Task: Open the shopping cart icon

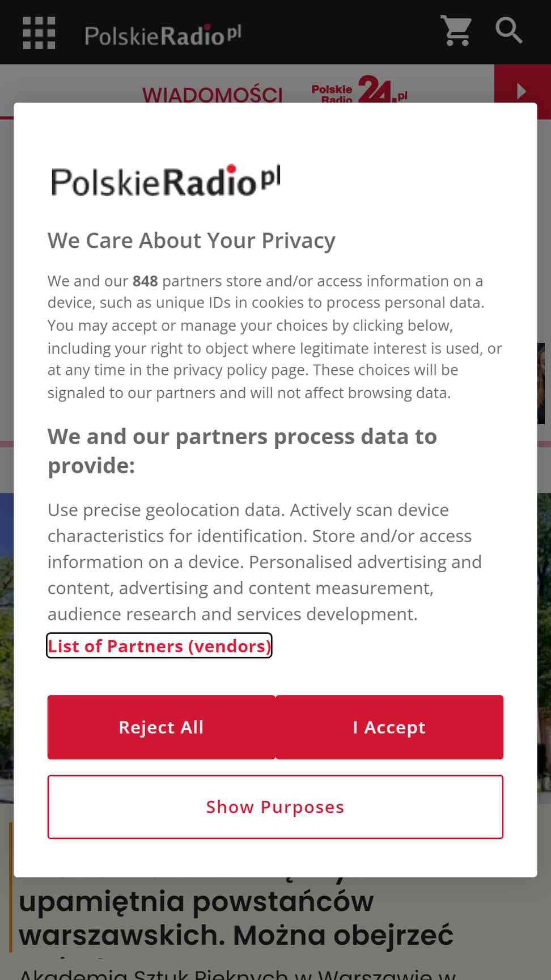Action: click(456, 31)
